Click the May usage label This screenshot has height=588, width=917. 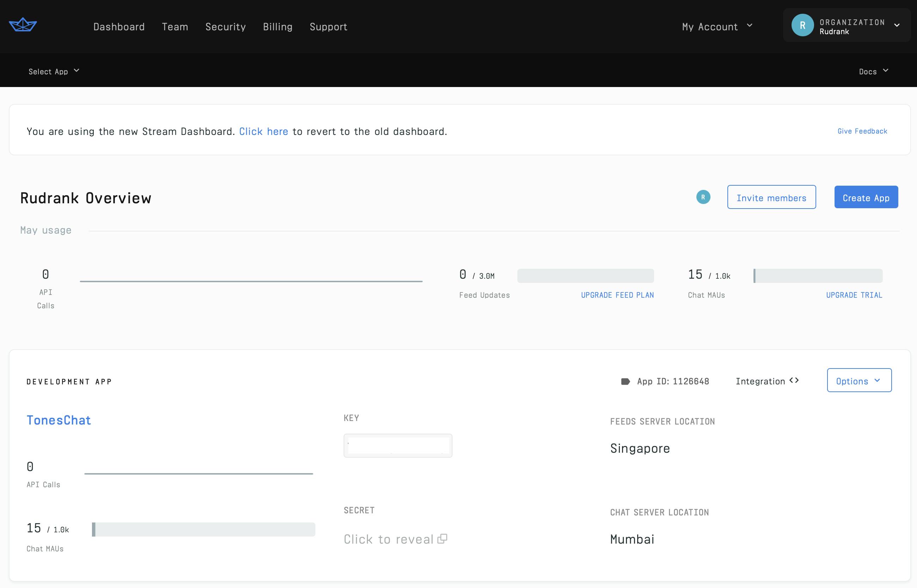point(46,230)
